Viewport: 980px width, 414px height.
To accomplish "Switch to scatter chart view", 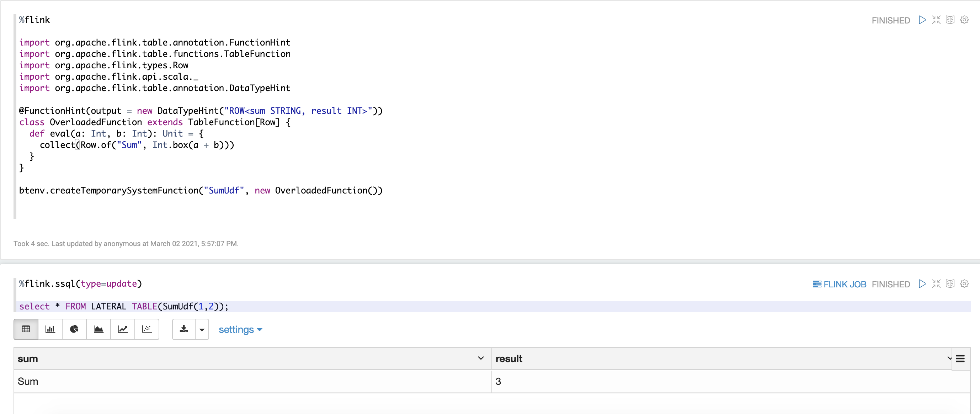I will pos(147,329).
